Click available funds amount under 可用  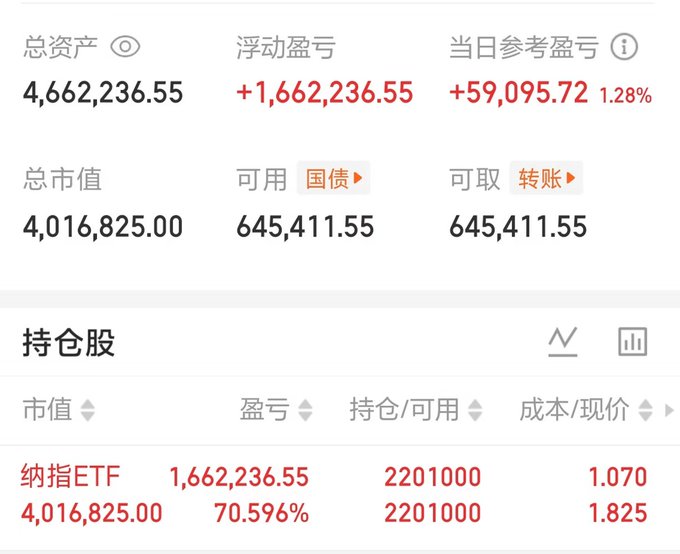point(305,226)
